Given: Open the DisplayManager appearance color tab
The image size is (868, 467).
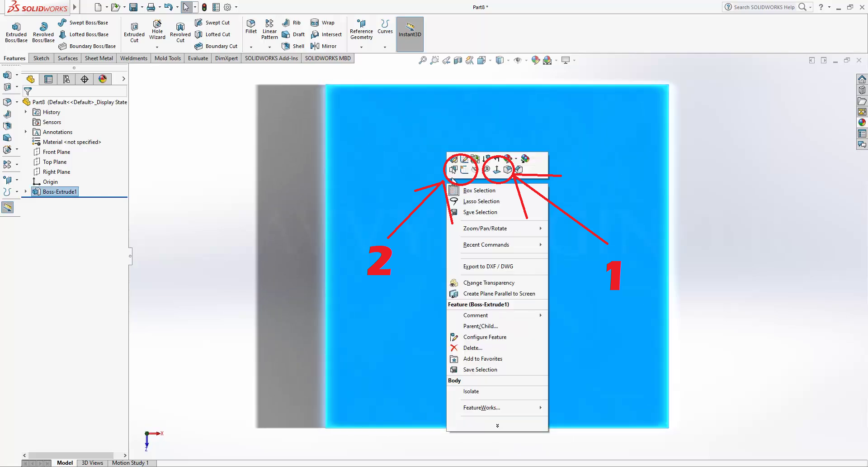Looking at the screenshot, I should point(103,79).
